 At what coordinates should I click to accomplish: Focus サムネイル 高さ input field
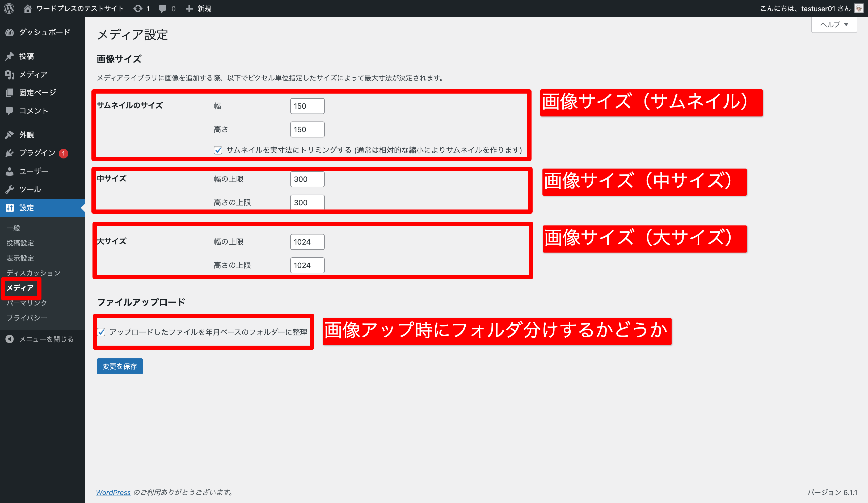(x=307, y=129)
